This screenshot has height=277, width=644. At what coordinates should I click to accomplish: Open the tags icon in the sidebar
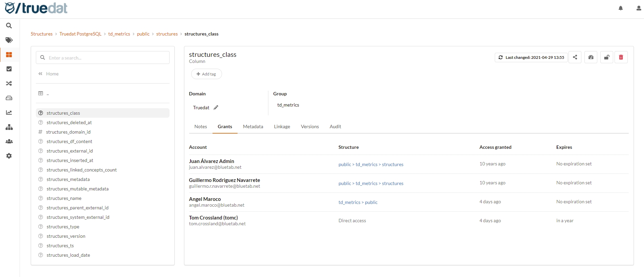click(x=9, y=40)
